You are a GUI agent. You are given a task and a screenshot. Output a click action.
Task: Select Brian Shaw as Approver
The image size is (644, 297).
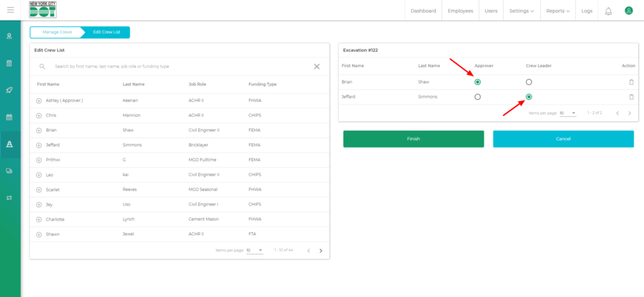[x=478, y=82]
